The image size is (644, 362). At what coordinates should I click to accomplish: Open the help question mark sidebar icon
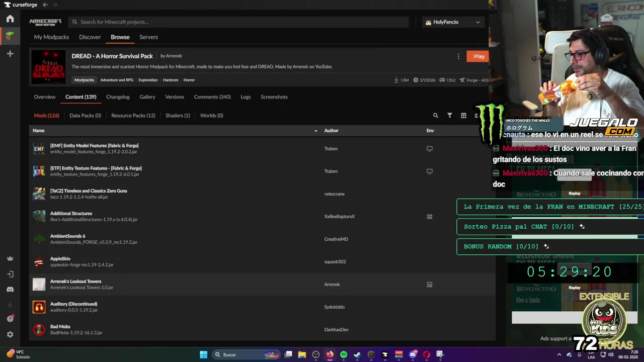coord(10,319)
